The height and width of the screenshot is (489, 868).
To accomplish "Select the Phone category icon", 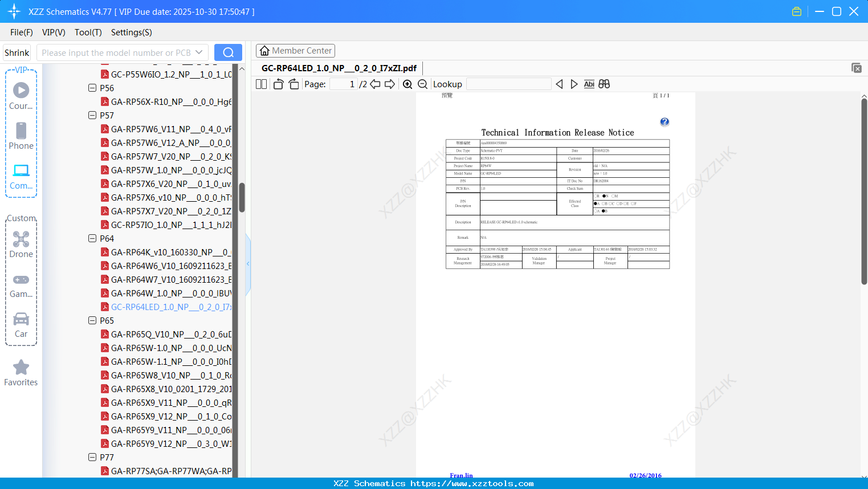I will point(21,136).
